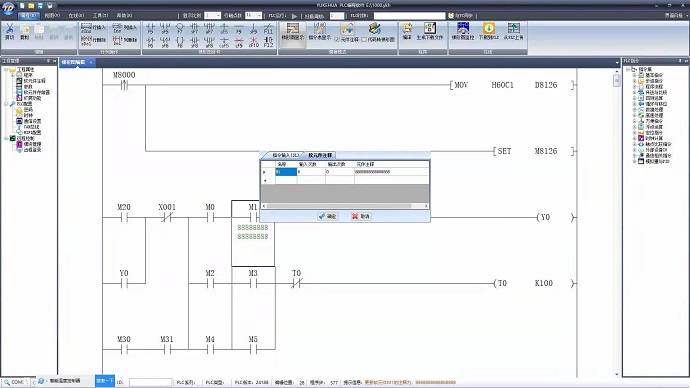Screen dimensions: 690x388
Task: Click the scissors Cut icon in the ribbon
Action: 9,32
